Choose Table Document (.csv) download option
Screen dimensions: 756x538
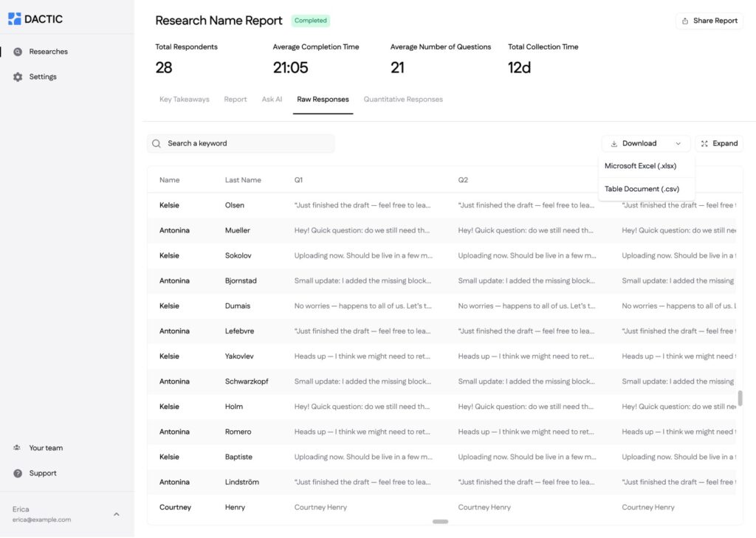[x=642, y=189]
